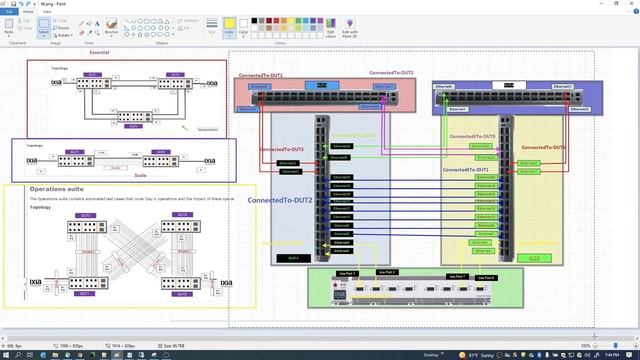Switch to the View ribbon tab
The width and height of the screenshot is (640, 360).
point(47,11)
